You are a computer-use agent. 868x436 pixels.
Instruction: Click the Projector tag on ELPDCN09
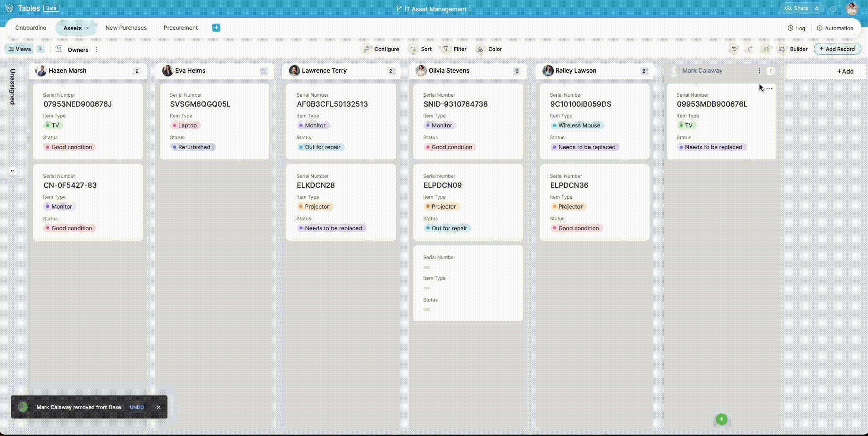(x=442, y=207)
